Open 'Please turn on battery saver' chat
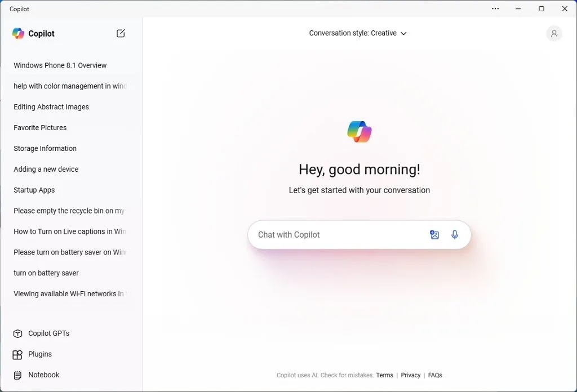Image resolution: width=577 pixels, height=392 pixels. [x=70, y=252]
